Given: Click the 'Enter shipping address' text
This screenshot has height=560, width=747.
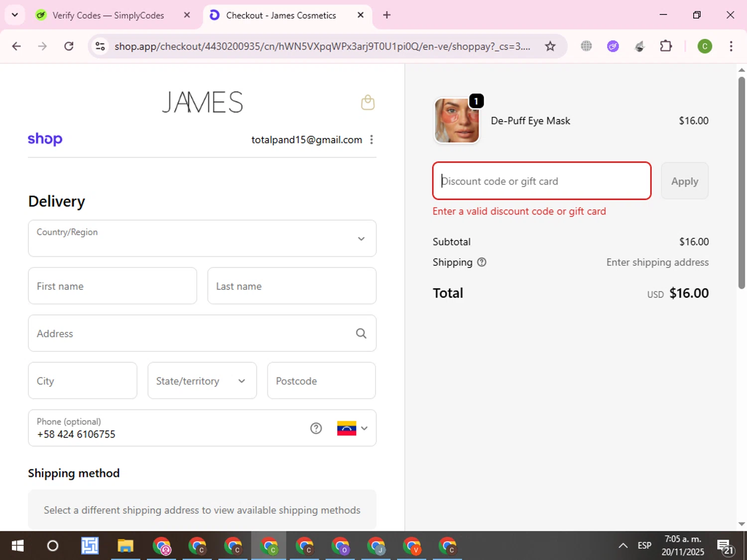Looking at the screenshot, I should pyautogui.click(x=657, y=262).
